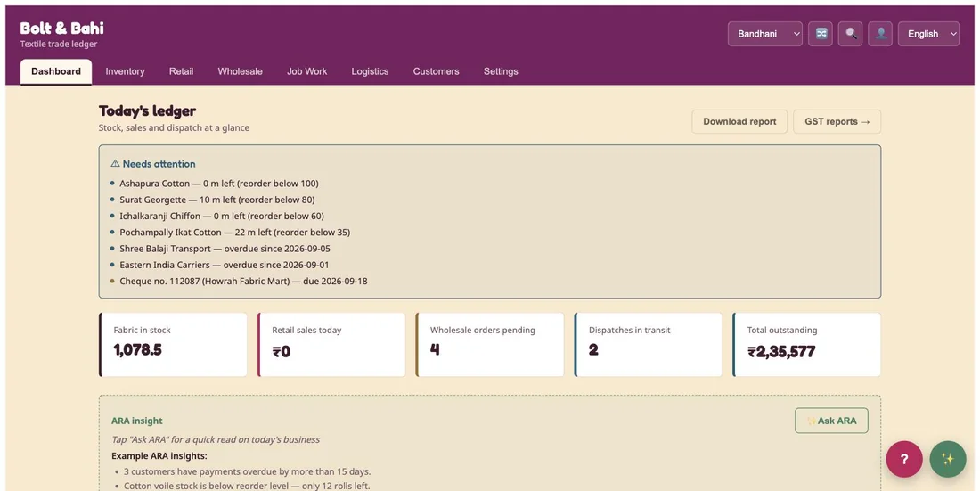Select the Eastern India Carriers overdue line
This screenshot has height=491, width=980.
(x=225, y=265)
